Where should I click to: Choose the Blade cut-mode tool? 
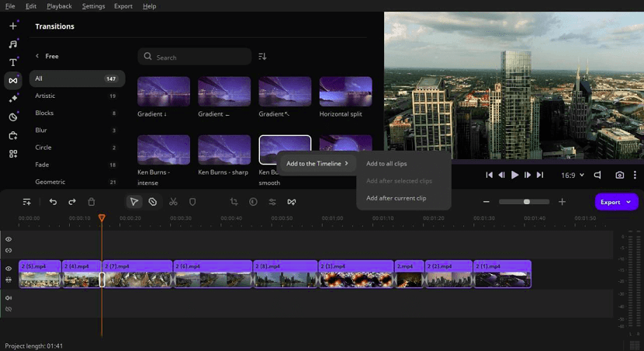(x=152, y=202)
